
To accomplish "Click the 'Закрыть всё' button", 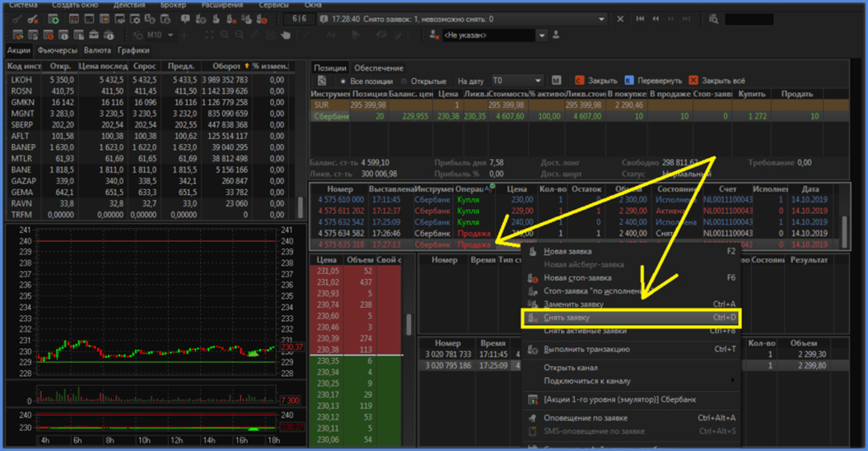I will 716,81.
